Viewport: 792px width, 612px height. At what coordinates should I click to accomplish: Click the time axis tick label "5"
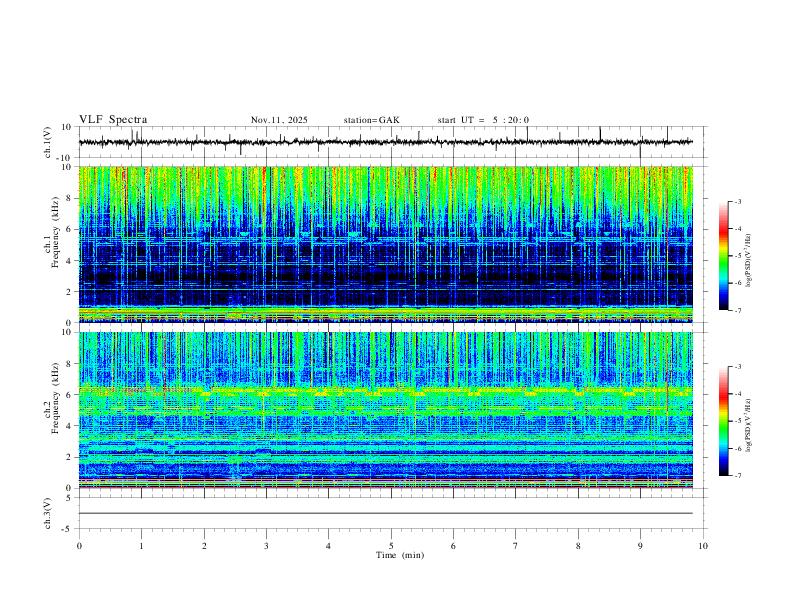tap(391, 546)
